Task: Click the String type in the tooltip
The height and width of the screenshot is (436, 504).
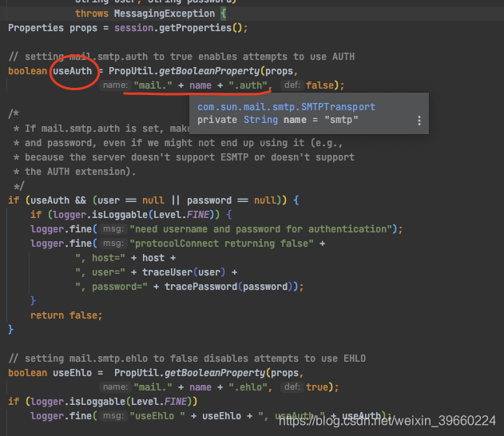Action: 260,120
